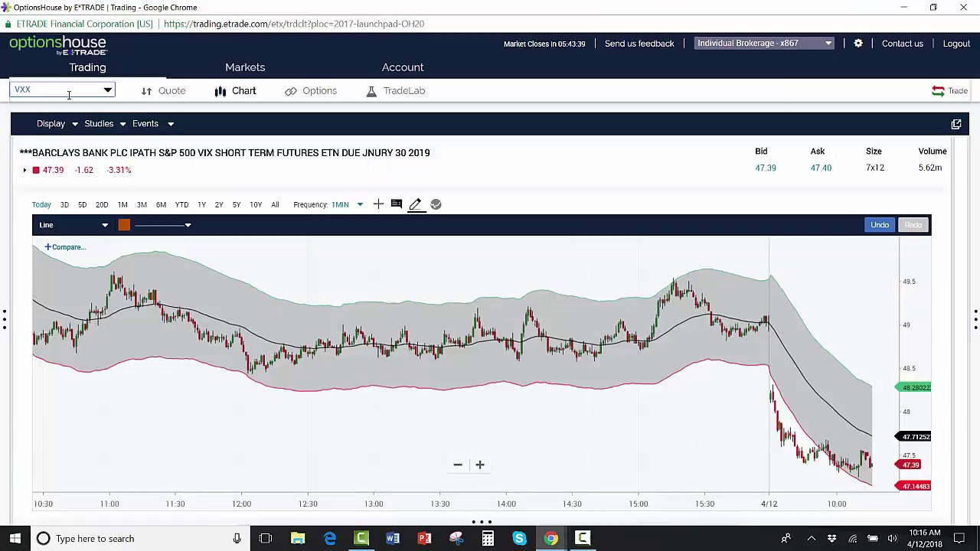
Task: Open the Display dropdown menu
Action: click(57, 124)
